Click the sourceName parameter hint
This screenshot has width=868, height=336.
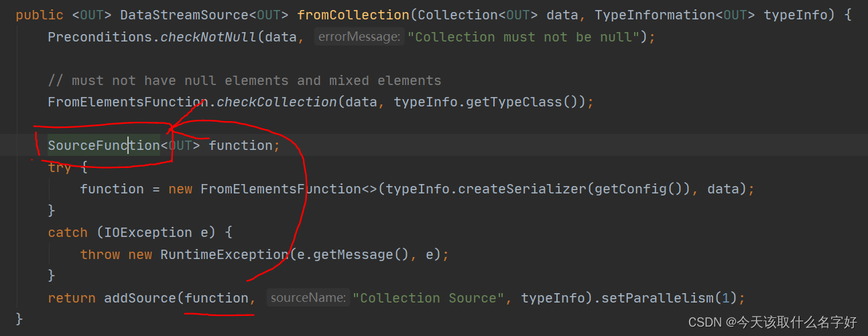coord(308,298)
